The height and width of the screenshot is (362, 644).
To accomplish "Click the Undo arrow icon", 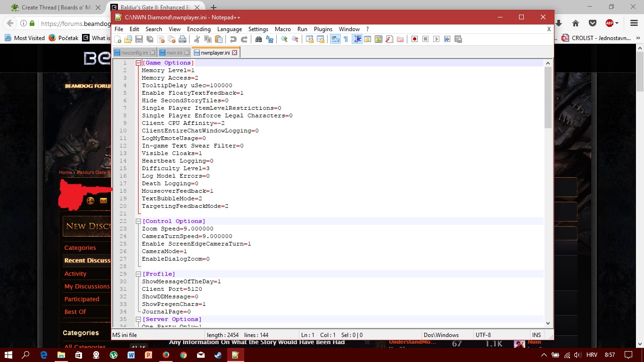I will tap(233, 39).
